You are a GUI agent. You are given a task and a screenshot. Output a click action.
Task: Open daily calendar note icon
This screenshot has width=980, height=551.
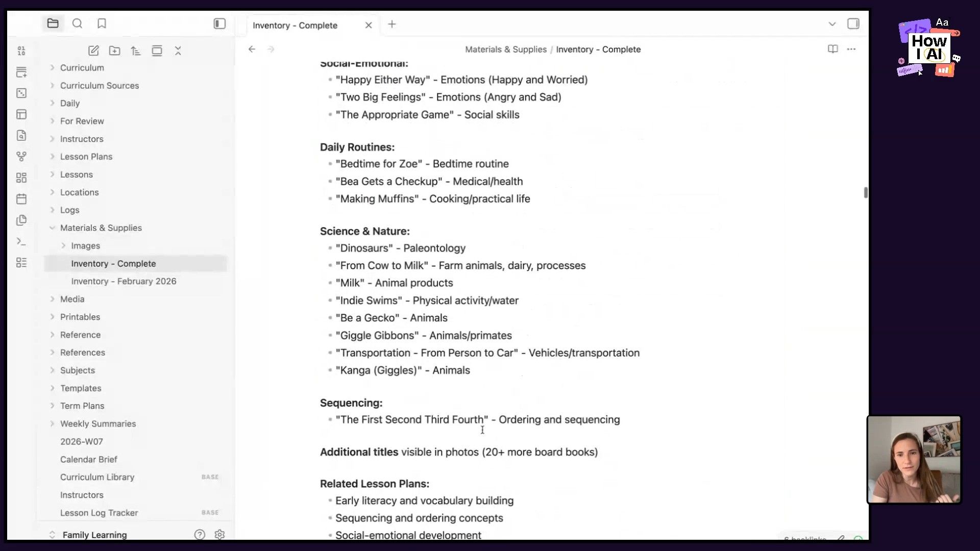click(x=21, y=199)
